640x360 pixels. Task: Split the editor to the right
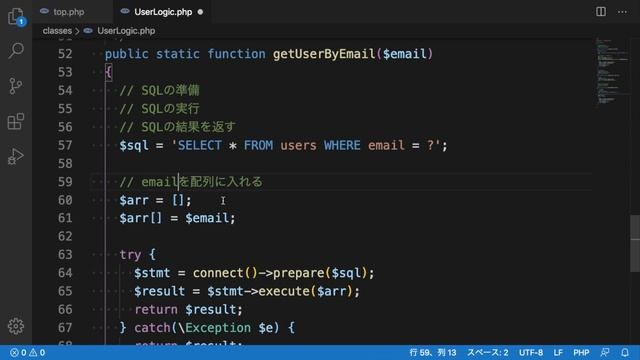click(601, 11)
